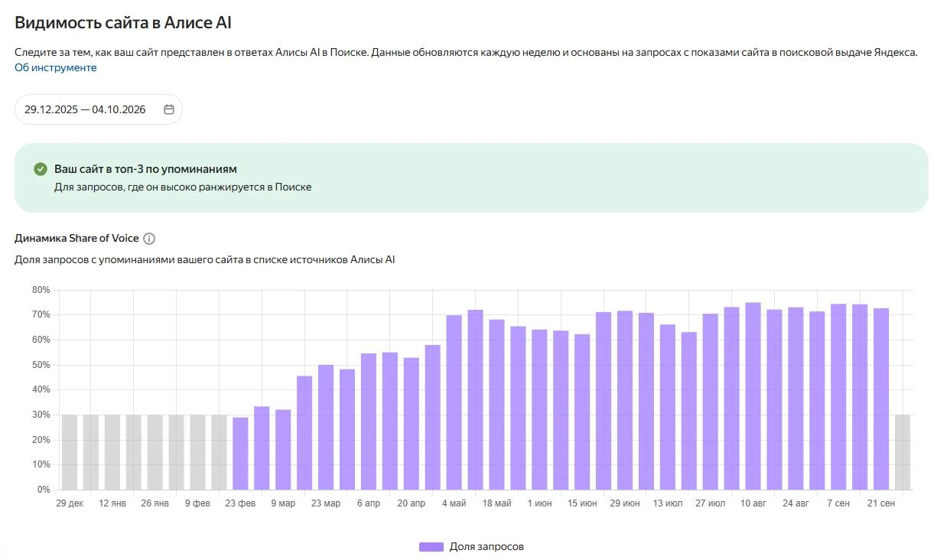Select the bar for 23 мар
Image resolution: width=937 pixels, height=560 pixels.
coord(326,427)
